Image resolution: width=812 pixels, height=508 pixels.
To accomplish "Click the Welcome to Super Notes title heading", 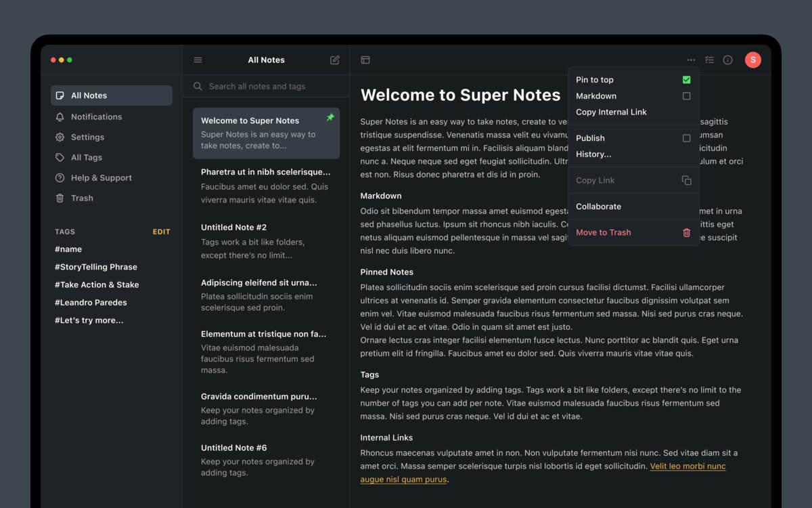I will click(461, 96).
